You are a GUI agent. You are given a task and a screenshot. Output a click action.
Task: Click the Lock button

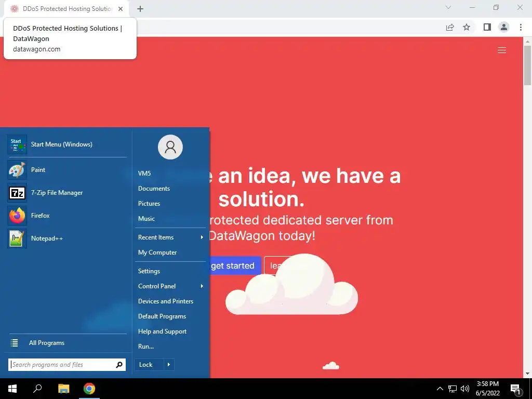149,365
